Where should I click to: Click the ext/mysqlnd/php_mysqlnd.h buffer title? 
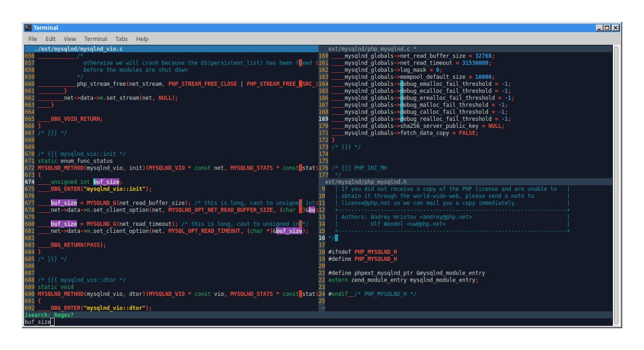click(x=366, y=182)
